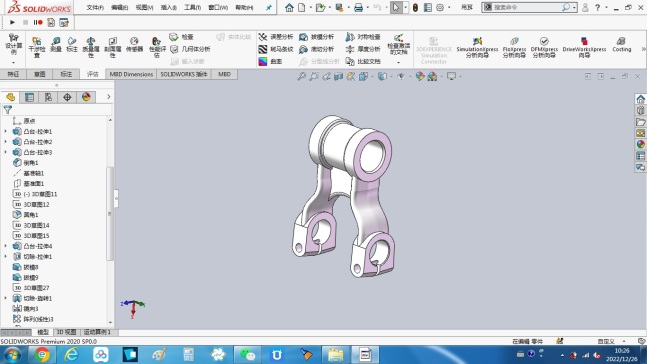Open the 插入 Insert menu
Image resolution: width=647 pixels, height=364 pixels.
168,7
